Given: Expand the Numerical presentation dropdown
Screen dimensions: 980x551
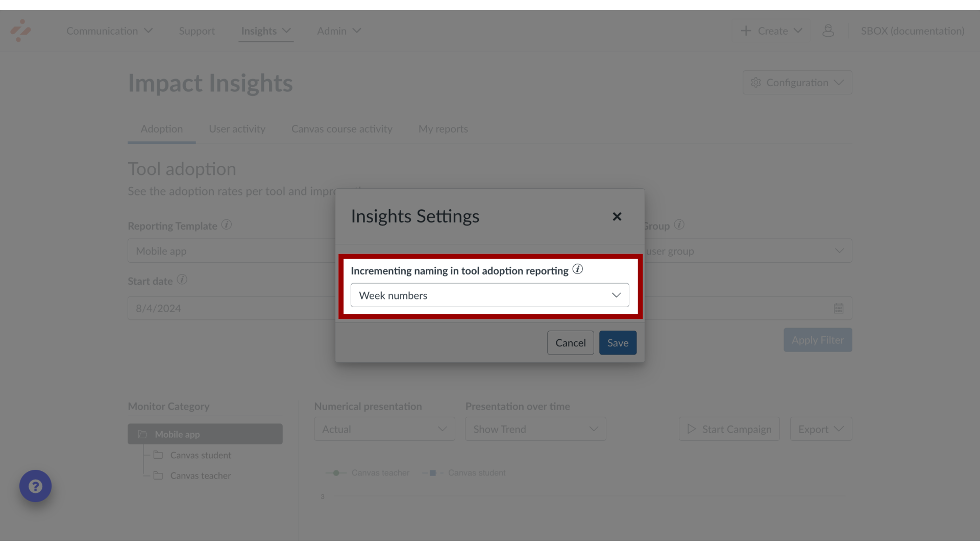Looking at the screenshot, I should pos(384,429).
